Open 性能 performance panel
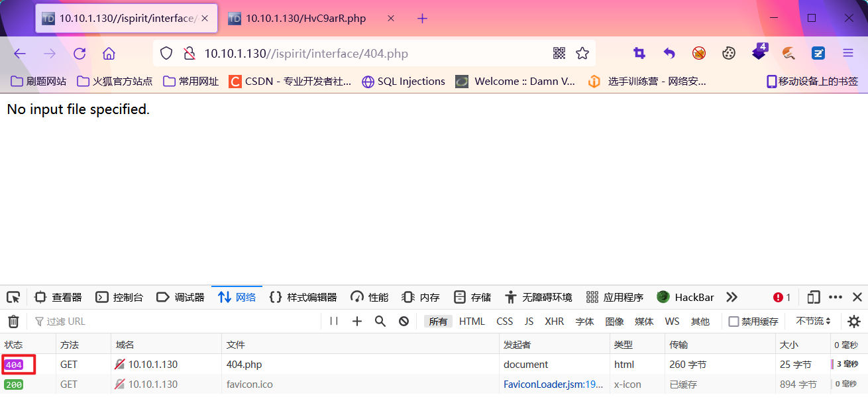Viewport: 868px width, 413px height. [369, 297]
